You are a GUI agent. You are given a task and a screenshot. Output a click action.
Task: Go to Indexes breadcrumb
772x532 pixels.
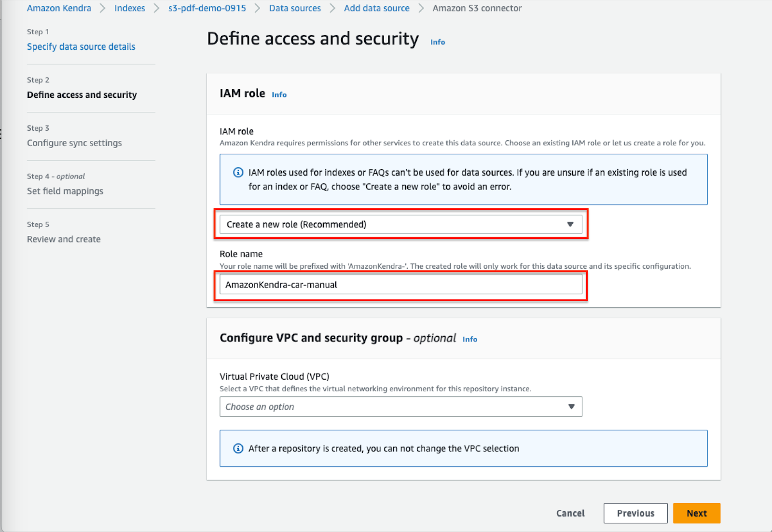click(129, 8)
